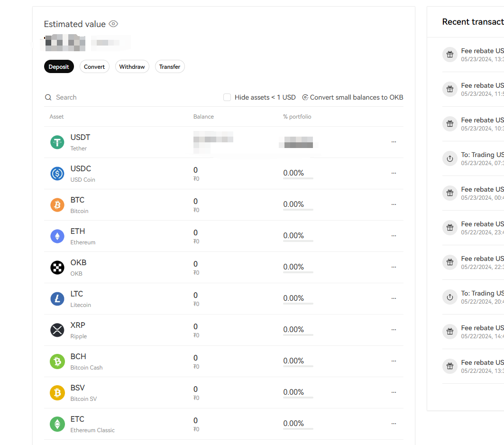Click the Deposit button
The height and width of the screenshot is (445, 504).
click(59, 66)
